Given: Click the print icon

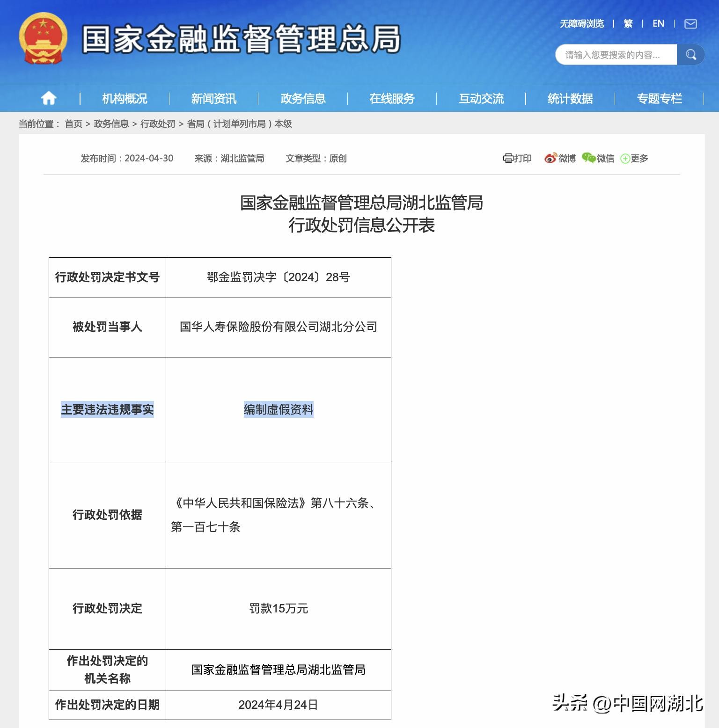Looking at the screenshot, I should click(508, 159).
